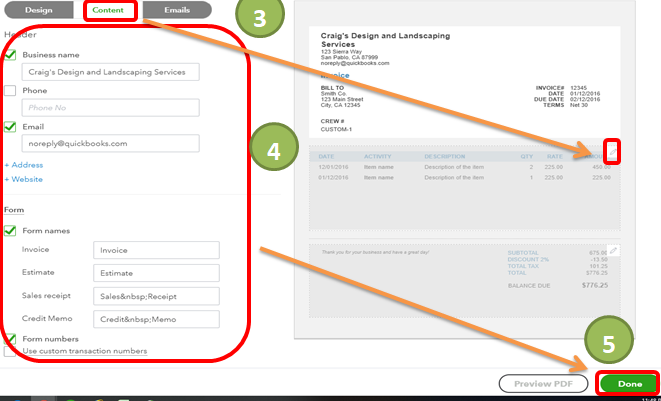661x401 pixels.
Task: Edit the footer totals section pencil icon
Action: point(613,250)
